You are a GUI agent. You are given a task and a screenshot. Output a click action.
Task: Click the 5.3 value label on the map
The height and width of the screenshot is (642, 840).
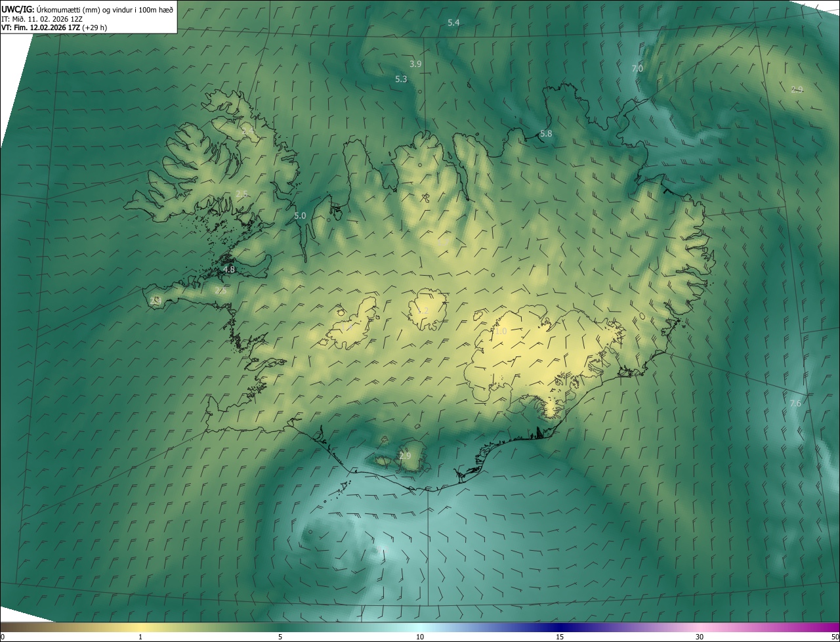point(401,79)
